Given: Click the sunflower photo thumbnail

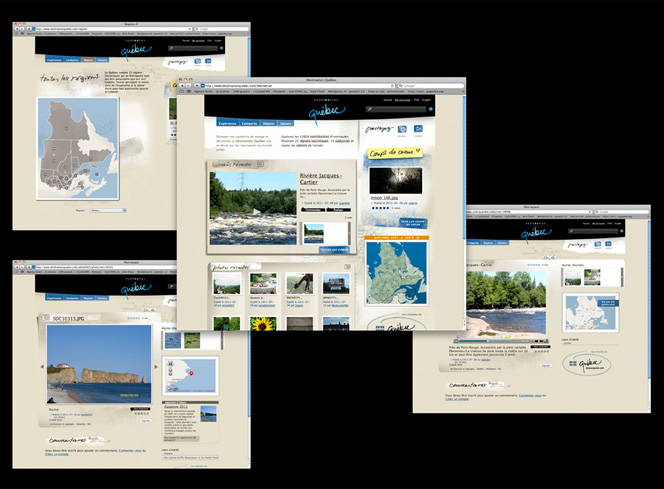Looking at the screenshot, I should coord(263,324).
